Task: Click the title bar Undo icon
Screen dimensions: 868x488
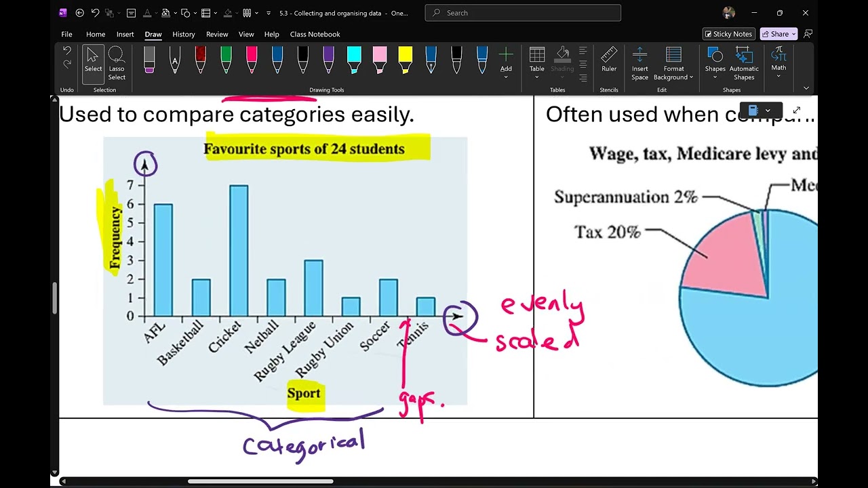Action: coord(96,13)
